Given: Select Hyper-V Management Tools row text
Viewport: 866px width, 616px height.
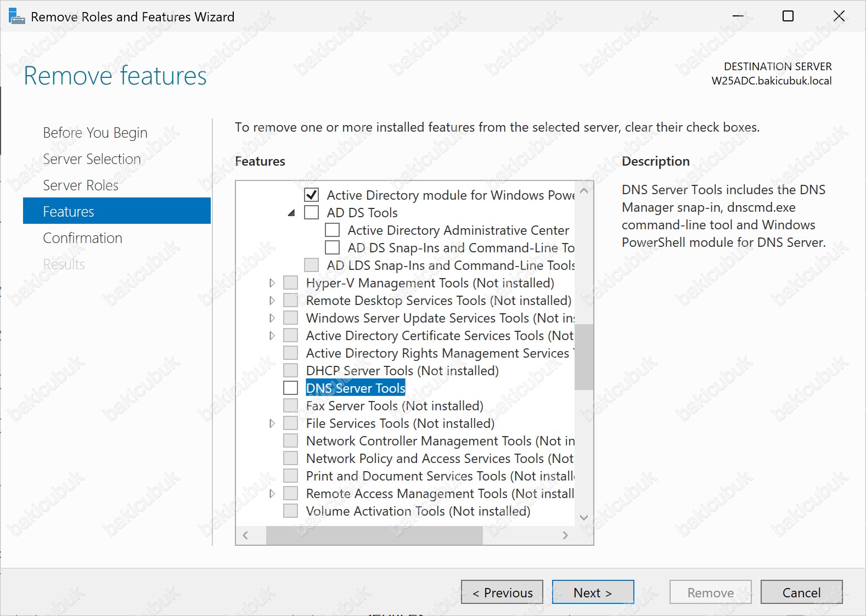Looking at the screenshot, I should coord(430,283).
